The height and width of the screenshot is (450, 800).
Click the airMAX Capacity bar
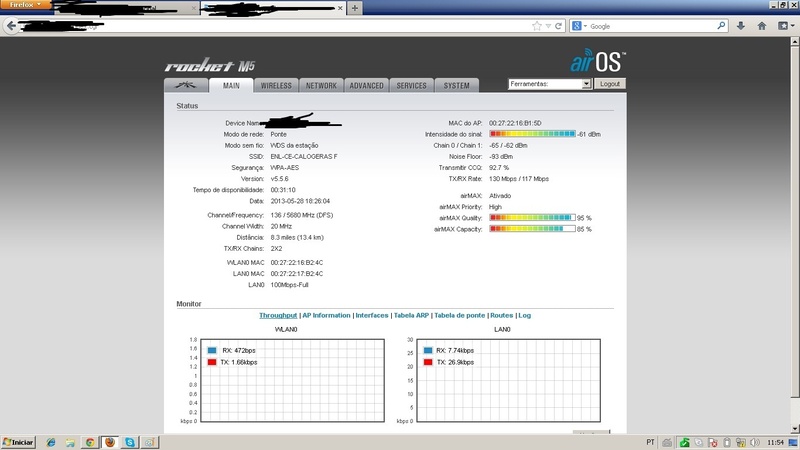tap(532, 229)
